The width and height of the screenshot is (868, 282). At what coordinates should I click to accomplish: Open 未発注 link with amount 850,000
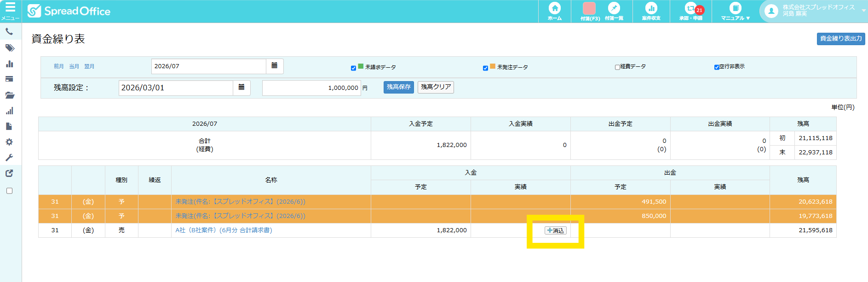(240, 216)
